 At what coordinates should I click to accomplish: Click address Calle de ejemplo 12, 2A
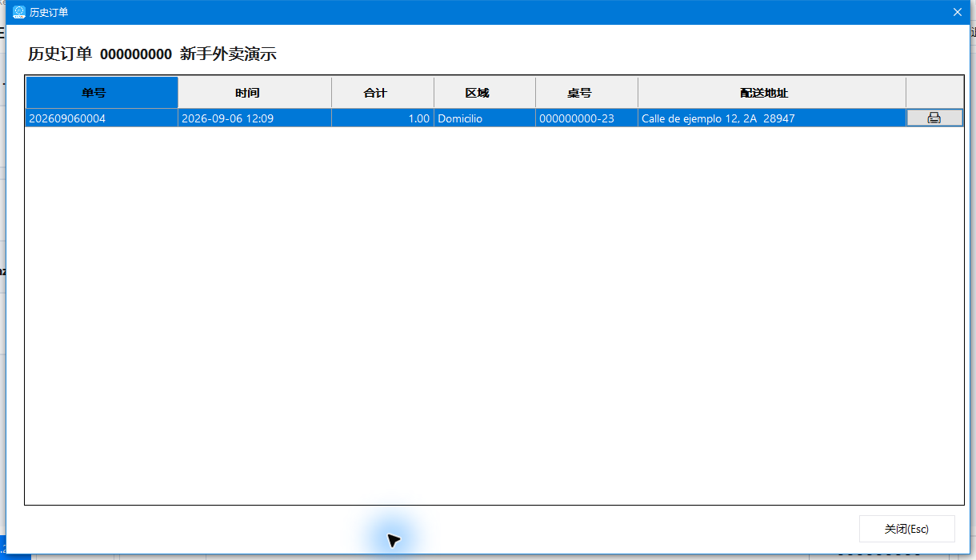pos(772,118)
